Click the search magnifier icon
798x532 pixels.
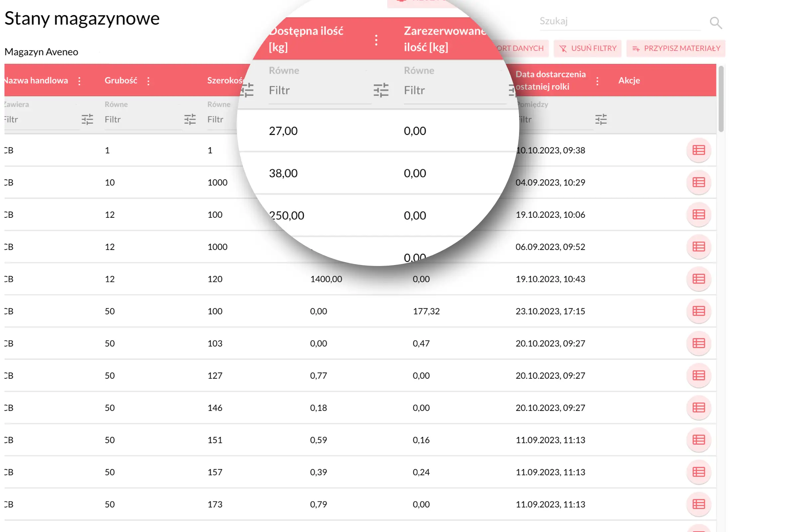tap(716, 22)
